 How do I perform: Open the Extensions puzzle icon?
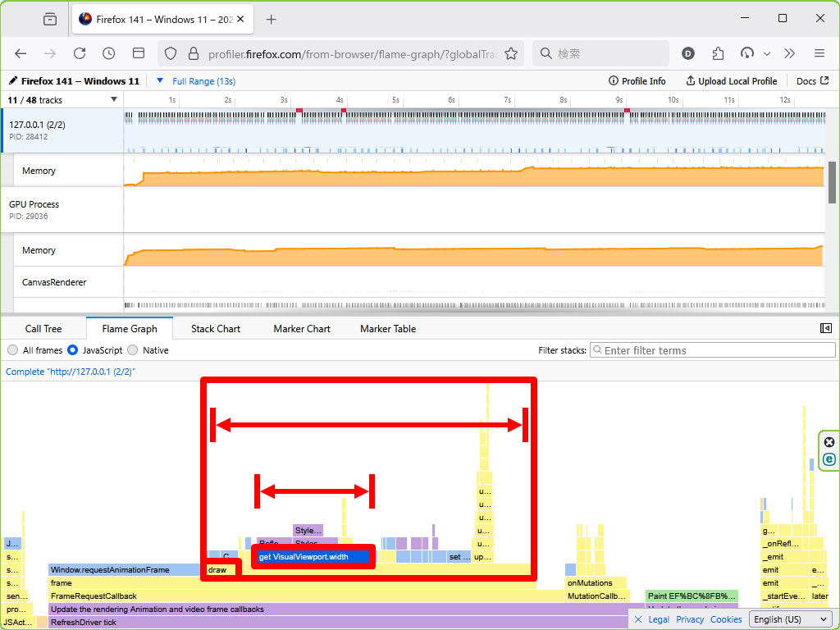718,53
